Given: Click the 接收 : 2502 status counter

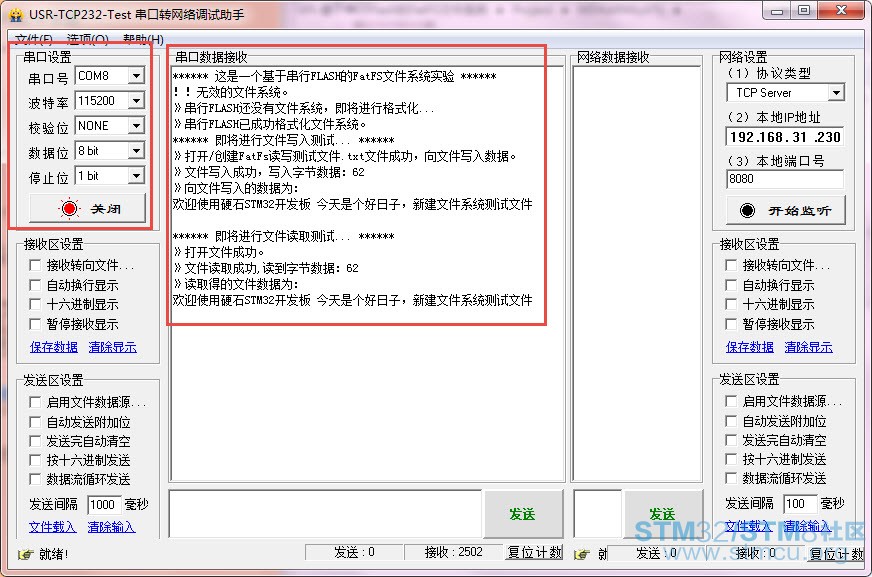Looking at the screenshot, I should click(453, 552).
